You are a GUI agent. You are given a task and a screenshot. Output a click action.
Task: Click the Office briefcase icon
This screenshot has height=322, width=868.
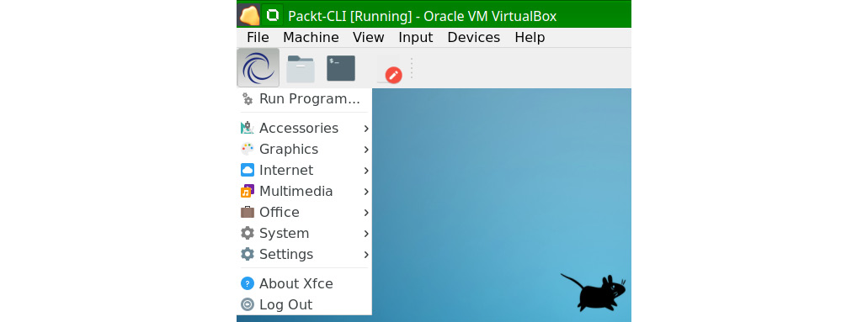[248, 212]
